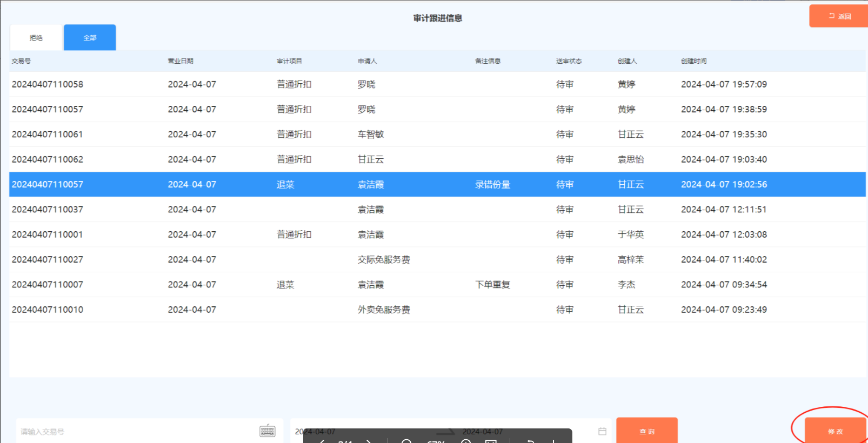Screen dimensions: 868x443
Task: Select the all (全部) tab
Action: [x=90, y=38]
